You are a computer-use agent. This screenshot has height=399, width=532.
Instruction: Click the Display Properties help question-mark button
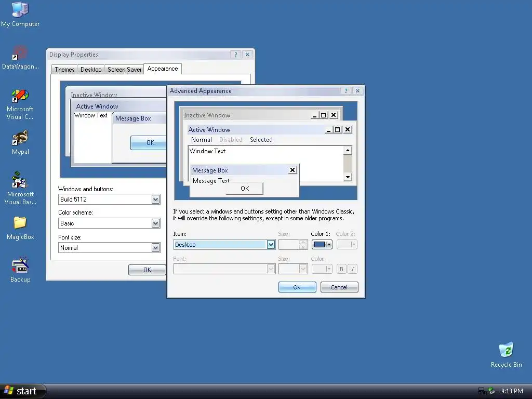(x=236, y=54)
